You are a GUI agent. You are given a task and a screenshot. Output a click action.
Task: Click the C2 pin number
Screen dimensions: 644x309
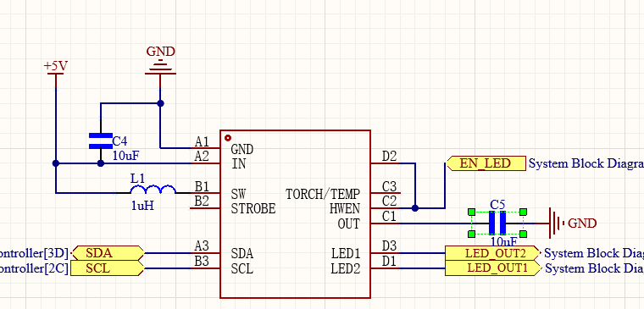(x=389, y=201)
